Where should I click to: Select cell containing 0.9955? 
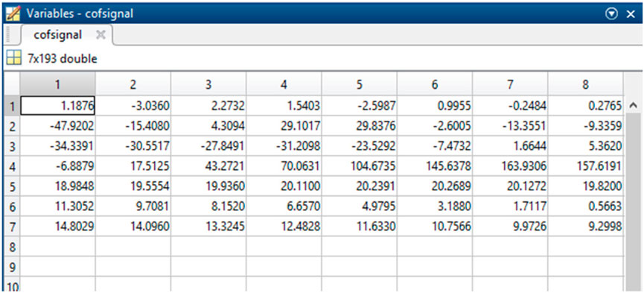pyautogui.click(x=435, y=106)
